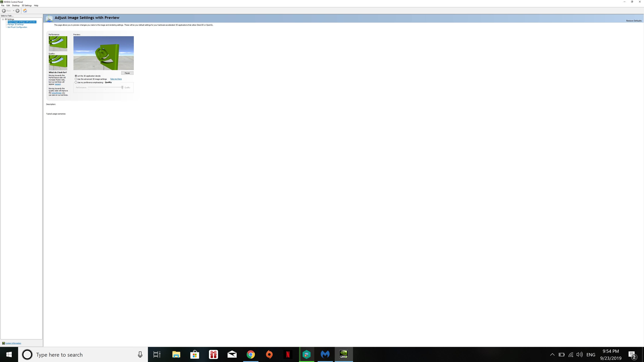Click the NVIDIA Control Panel taskbar icon
Viewport: 644px width, 362px height.
tap(344, 354)
